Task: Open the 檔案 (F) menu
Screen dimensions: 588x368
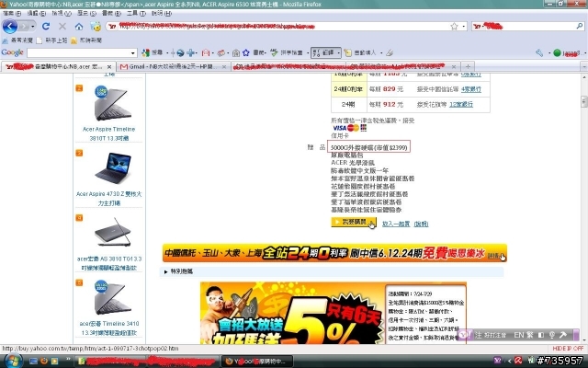Action: (x=12, y=13)
